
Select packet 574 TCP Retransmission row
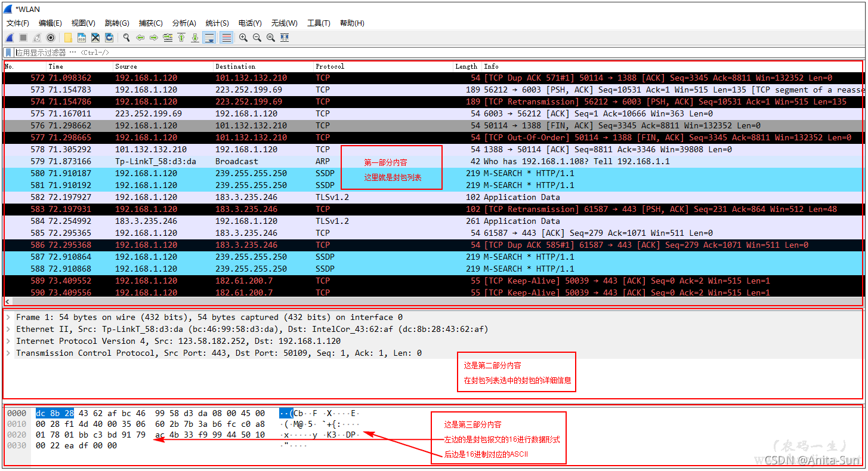click(433, 101)
